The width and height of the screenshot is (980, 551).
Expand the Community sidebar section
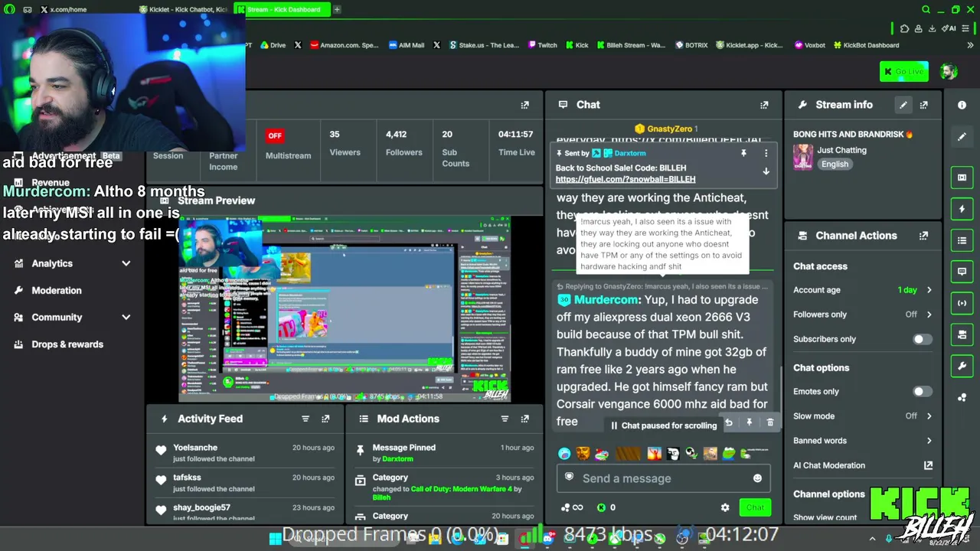click(126, 318)
